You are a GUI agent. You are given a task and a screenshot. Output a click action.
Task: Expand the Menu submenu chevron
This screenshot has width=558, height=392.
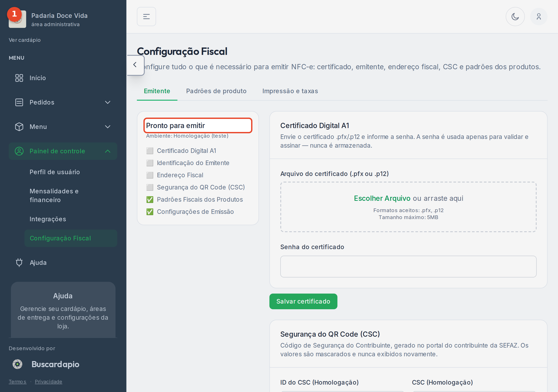[x=108, y=127]
